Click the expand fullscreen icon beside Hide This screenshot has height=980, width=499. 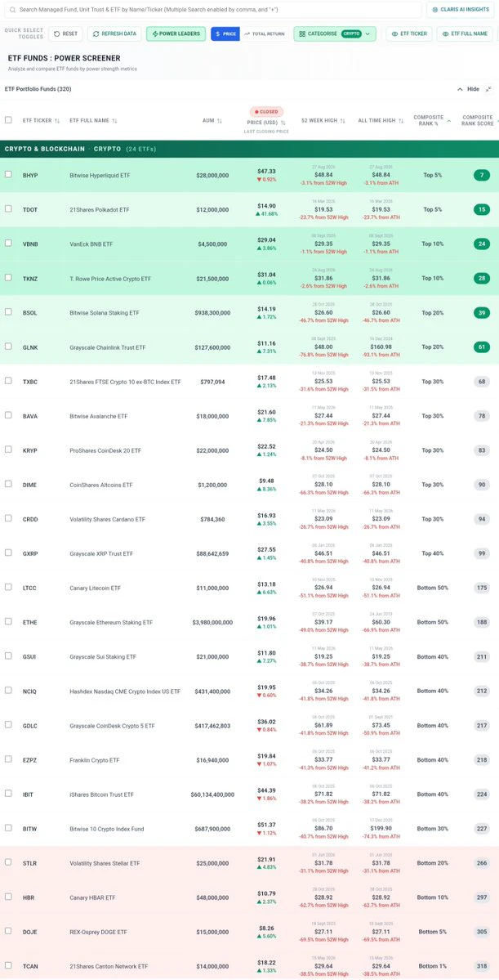click(x=488, y=89)
